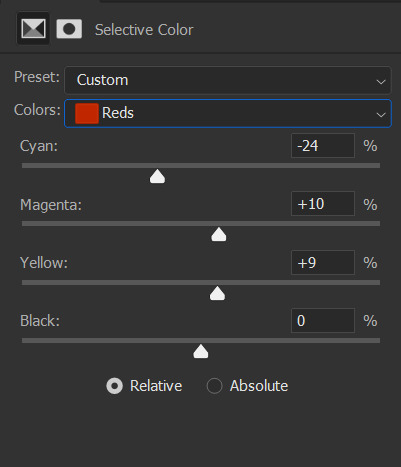401x467 pixels.
Task: Click the Preset dropdown chevron arrow
Action: [x=381, y=82]
